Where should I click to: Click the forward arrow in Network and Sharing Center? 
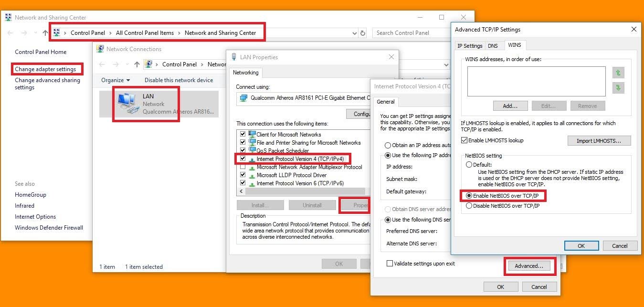click(x=24, y=33)
